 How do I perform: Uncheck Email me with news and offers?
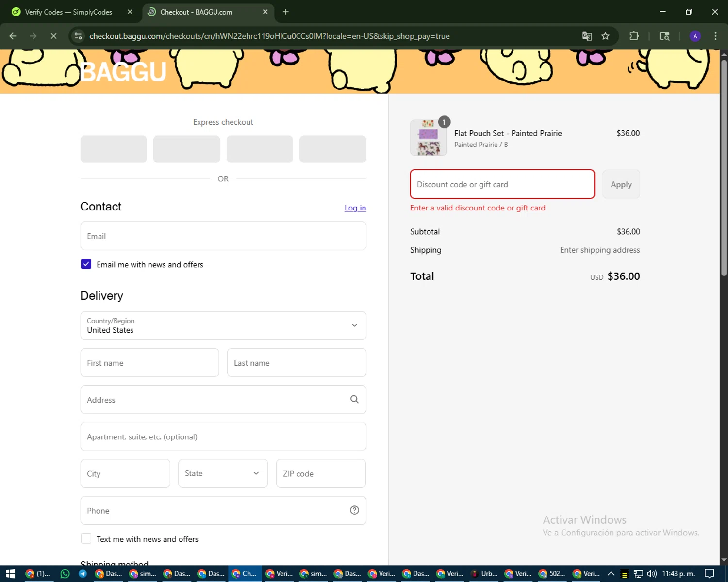[86, 264]
